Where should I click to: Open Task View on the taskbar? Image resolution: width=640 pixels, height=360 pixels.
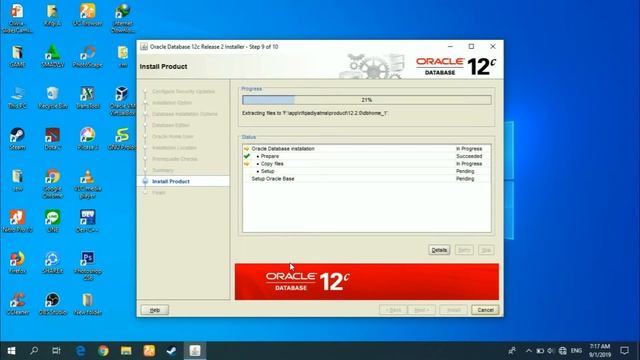[x=56, y=351]
